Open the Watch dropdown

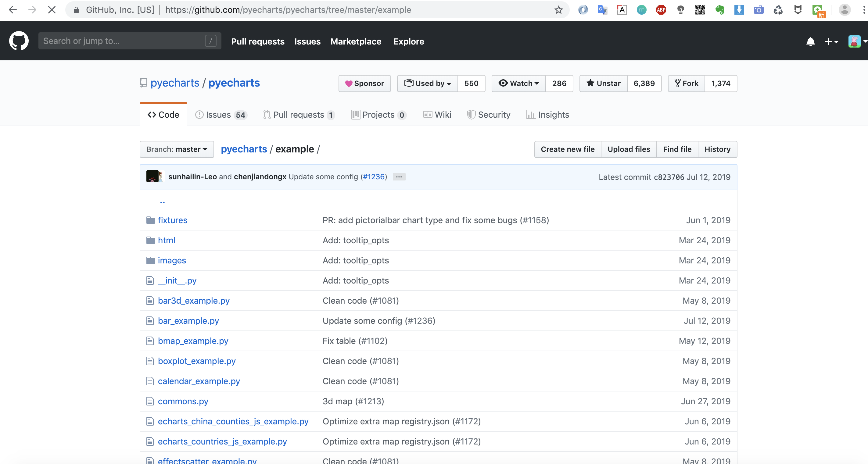pyautogui.click(x=518, y=83)
